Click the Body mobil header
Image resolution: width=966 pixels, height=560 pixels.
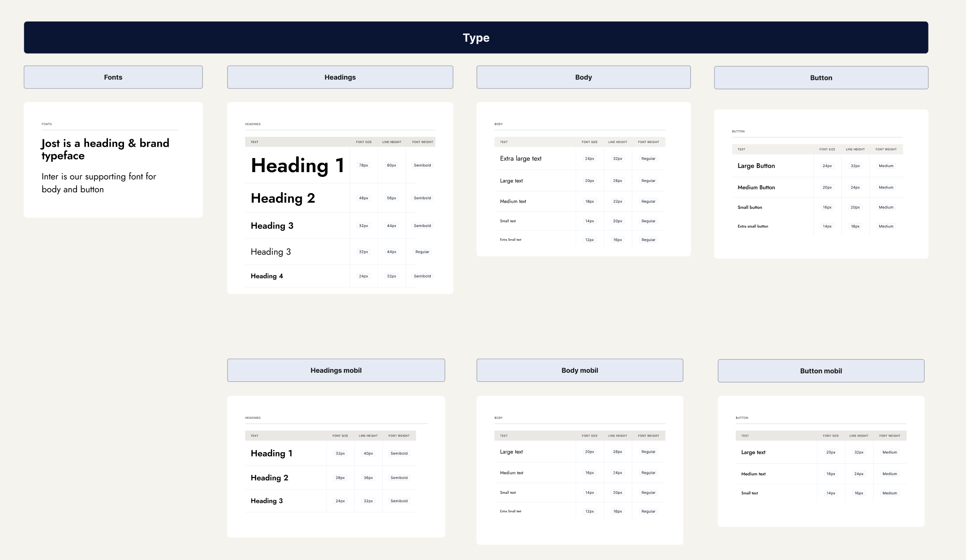580,371
